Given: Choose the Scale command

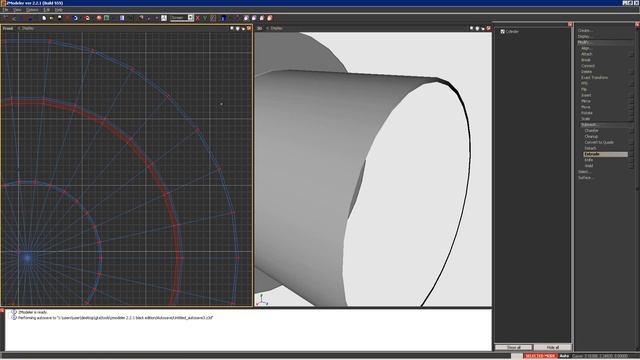Looking at the screenshot, I should [x=586, y=118].
